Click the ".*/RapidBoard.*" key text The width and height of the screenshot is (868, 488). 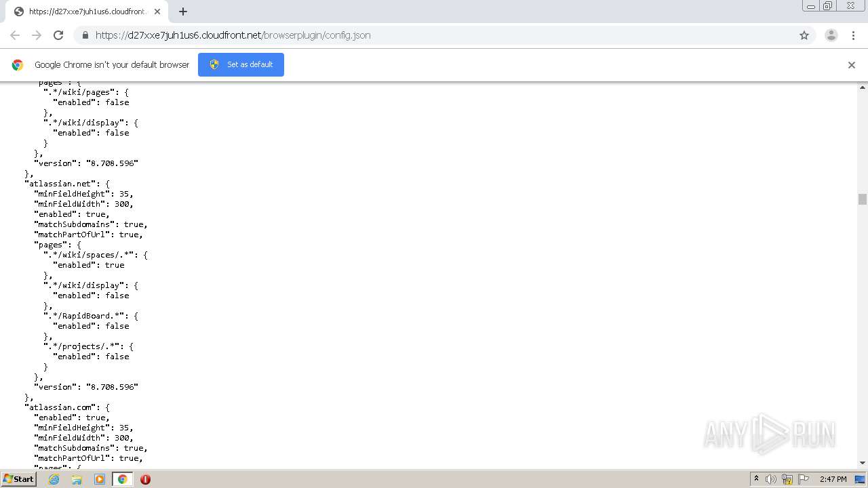[x=84, y=316]
